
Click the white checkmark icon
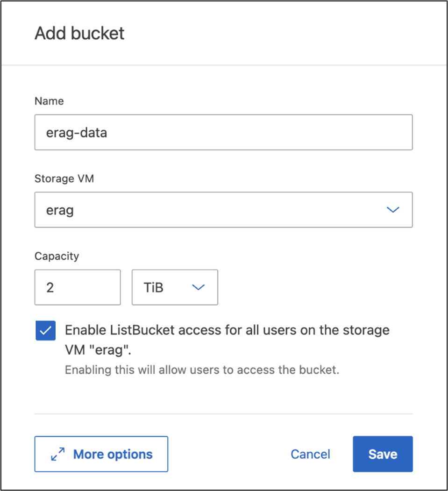(46, 331)
